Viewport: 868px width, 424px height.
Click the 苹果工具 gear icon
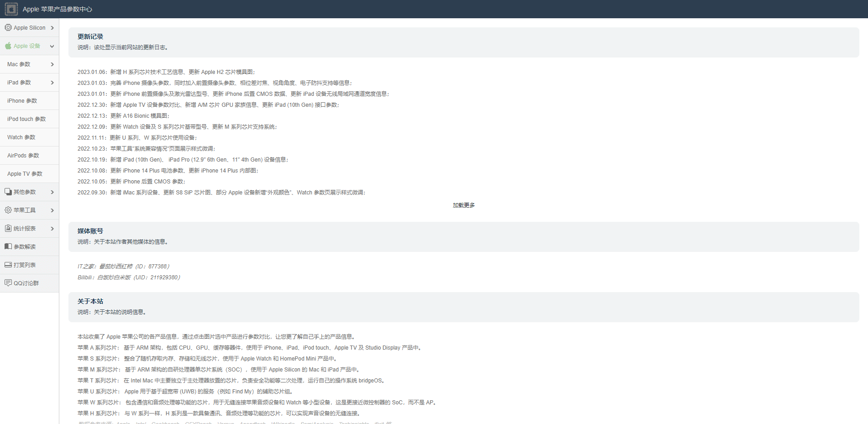(8, 210)
